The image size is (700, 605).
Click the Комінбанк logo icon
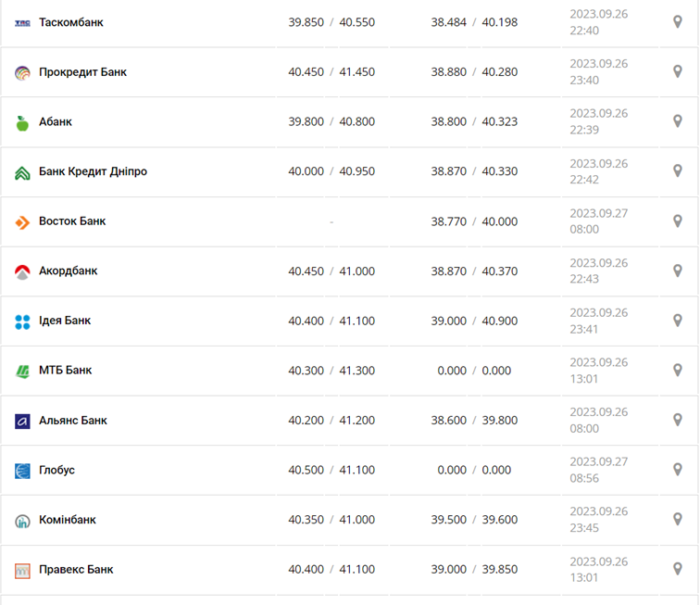23,521
